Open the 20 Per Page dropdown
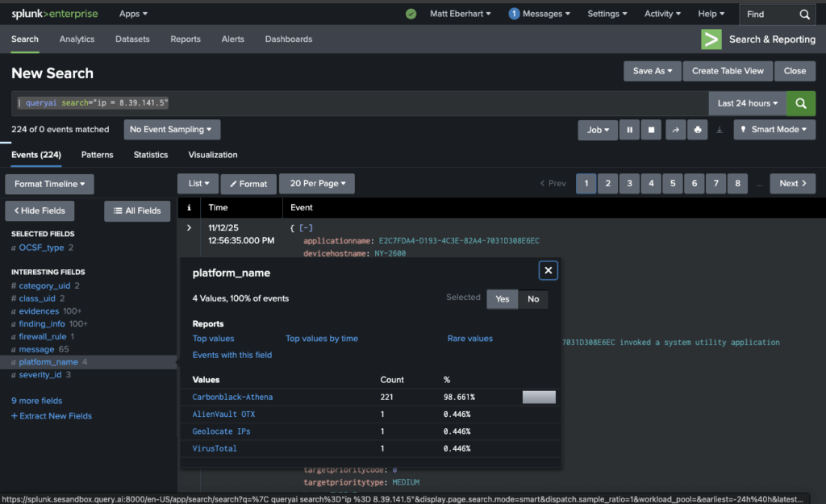Viewport: 826px width, 504px height. tap(316, 183)
